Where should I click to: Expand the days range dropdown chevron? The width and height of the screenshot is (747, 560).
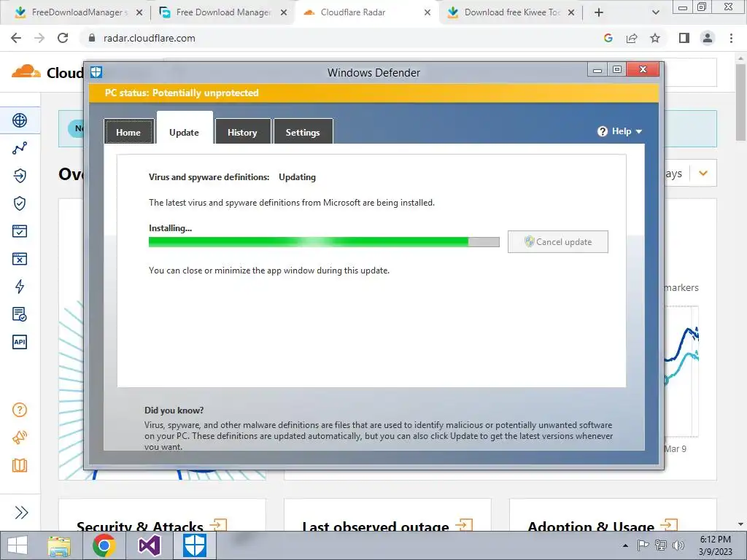coord(703,174)
